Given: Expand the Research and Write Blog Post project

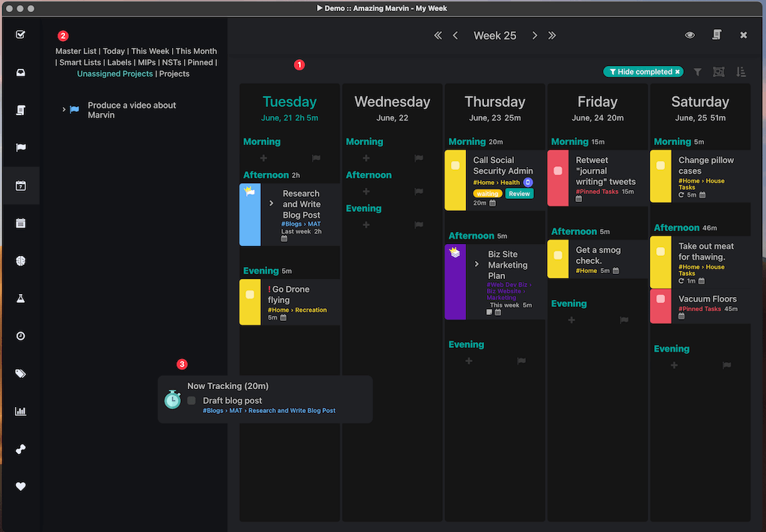Looking at the screenshot, I should point(272,204).
